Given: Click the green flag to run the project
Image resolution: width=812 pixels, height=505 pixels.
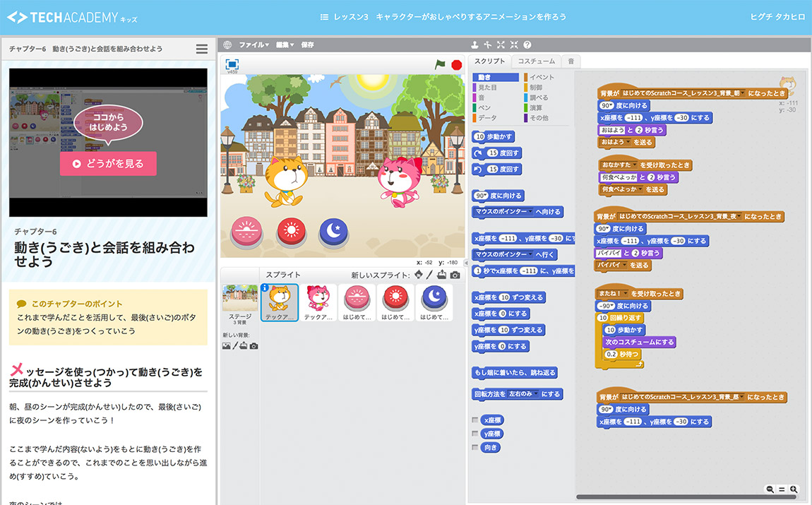Looking at the screenshot, I should pyautogui.click(x=440, y=64).
